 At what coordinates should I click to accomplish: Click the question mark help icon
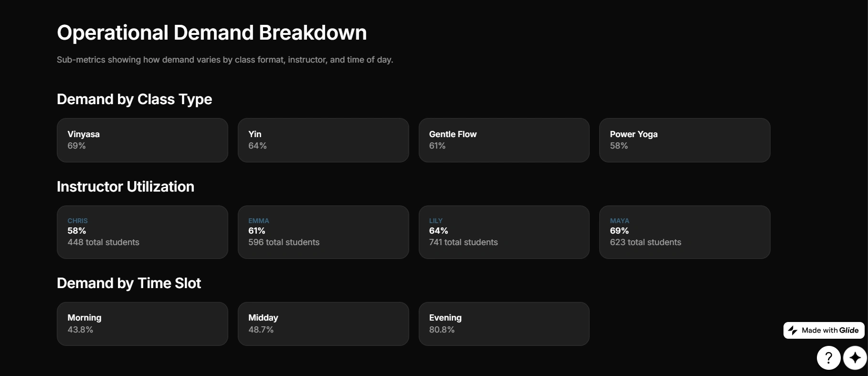tap(828, 357)
